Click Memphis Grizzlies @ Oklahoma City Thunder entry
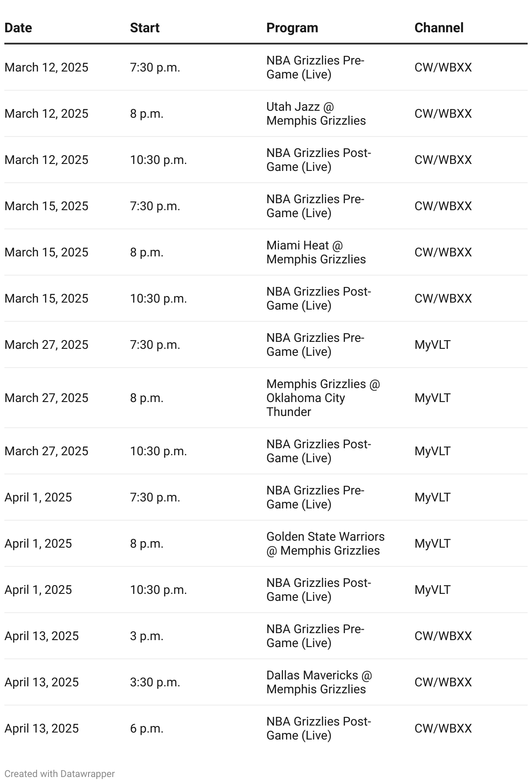This screenshot has width=532, height=784. [323, 398]
